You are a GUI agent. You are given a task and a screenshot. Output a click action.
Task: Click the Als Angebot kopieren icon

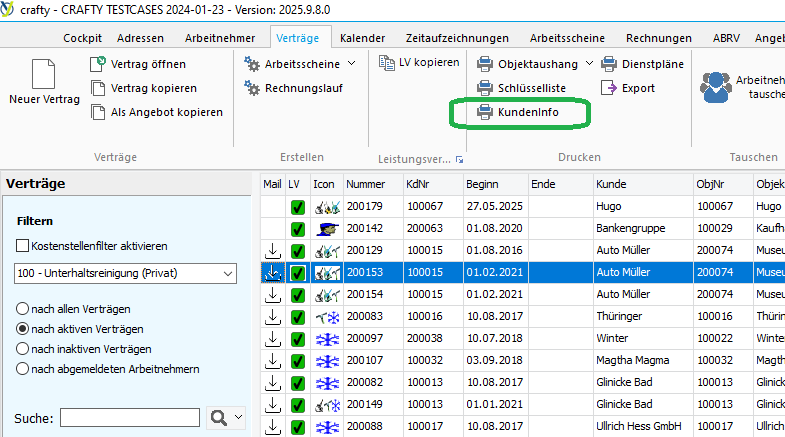point(98,112)
